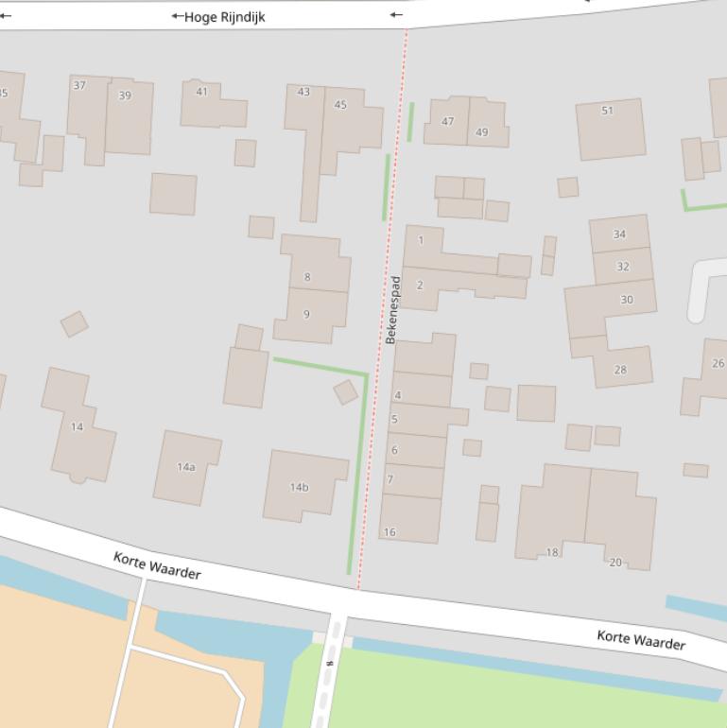Select building number 9

pyautogui.click(x=306, y=314)
